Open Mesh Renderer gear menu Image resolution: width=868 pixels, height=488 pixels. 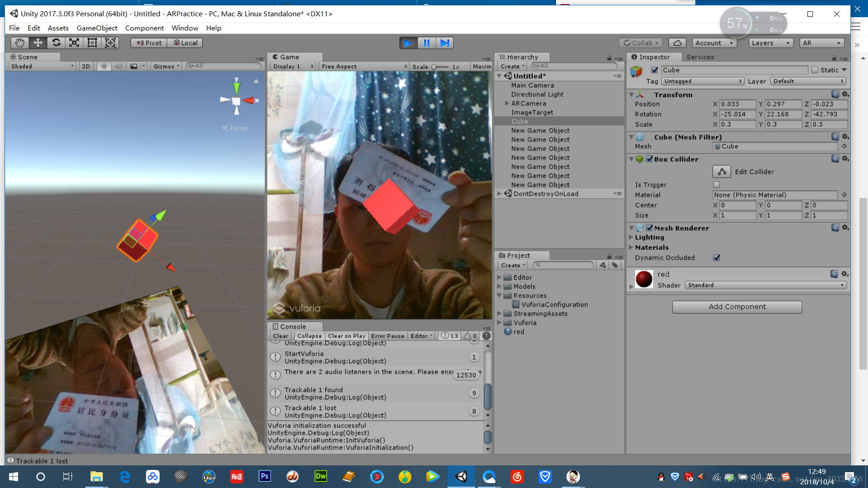(845, 228)
